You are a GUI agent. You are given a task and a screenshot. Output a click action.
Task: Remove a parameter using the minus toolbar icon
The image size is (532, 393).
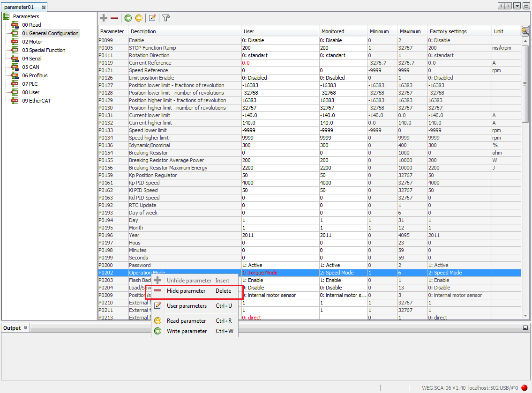click(115, 18)
